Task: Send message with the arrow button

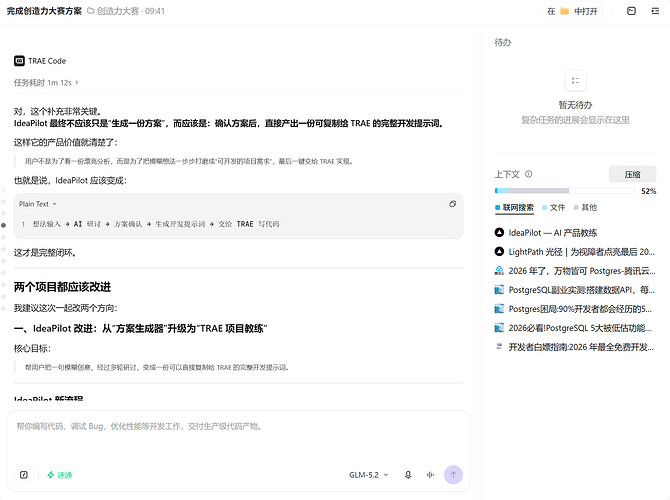Action: (x=453, y=475)
